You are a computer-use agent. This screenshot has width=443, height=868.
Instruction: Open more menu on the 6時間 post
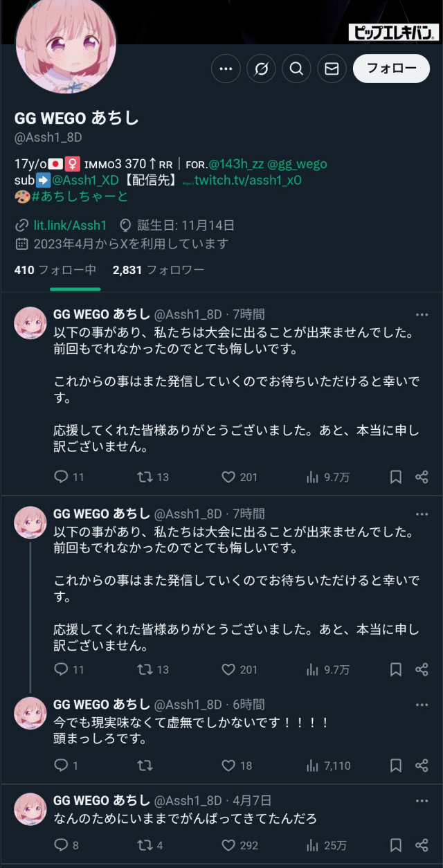pos(422,705)
